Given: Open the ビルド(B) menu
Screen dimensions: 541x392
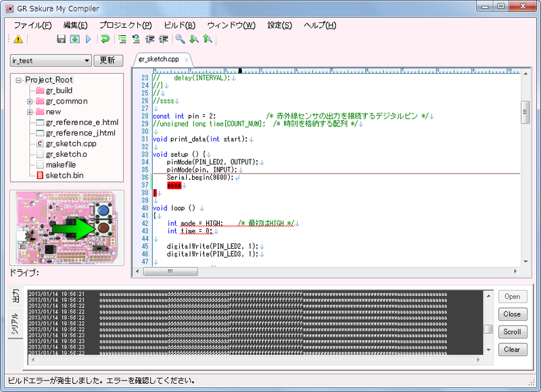Looking at the screenshot, I should (x=180, y=25).
